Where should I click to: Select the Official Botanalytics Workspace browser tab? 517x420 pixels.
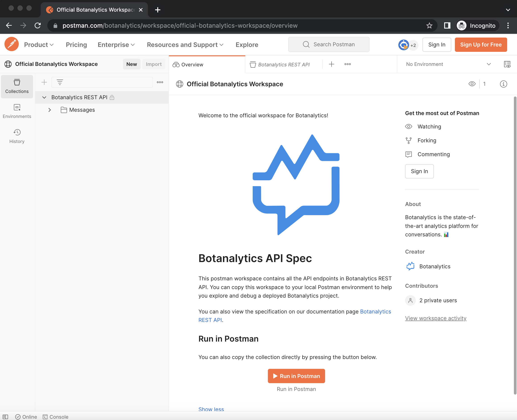[94, 10]
